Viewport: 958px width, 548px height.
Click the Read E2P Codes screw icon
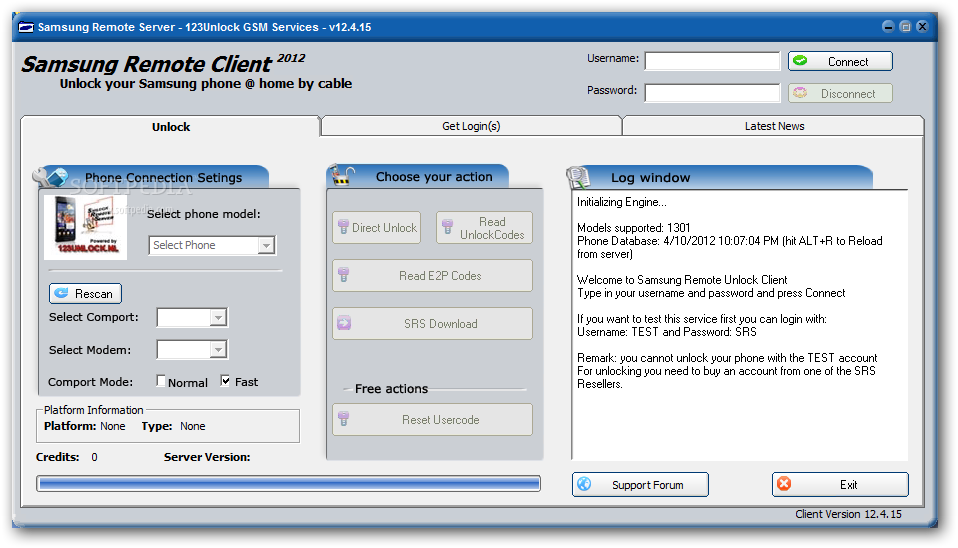coord(343,275)
